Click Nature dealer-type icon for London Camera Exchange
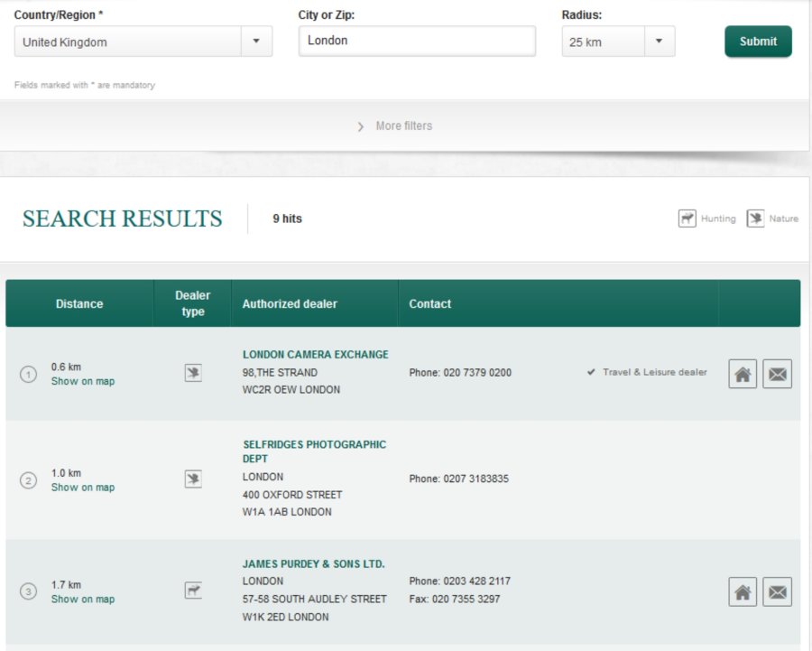812x651 pixels. click(193, 373)
